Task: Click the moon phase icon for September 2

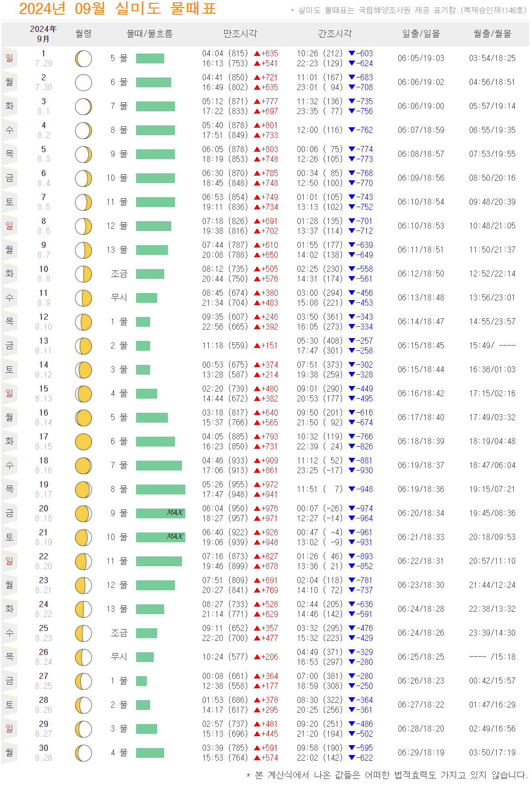Action: pyautogui.click(x=84, y=83)
